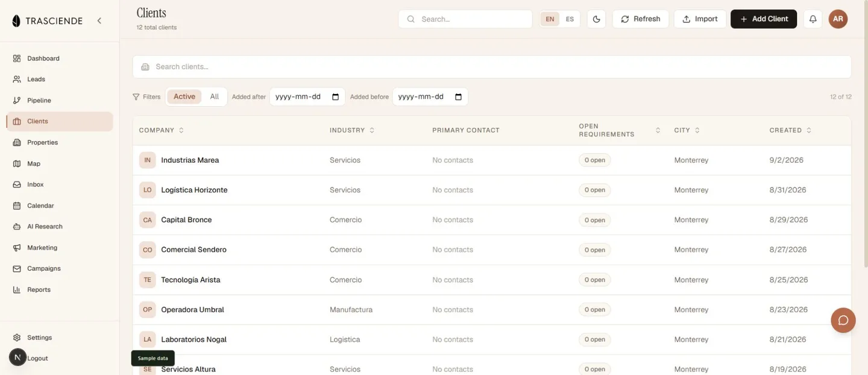This screenshot has width=868, height=375.
Task: Click the LA avatar for Laboratorios Nogal
Action: click(147, 339)
